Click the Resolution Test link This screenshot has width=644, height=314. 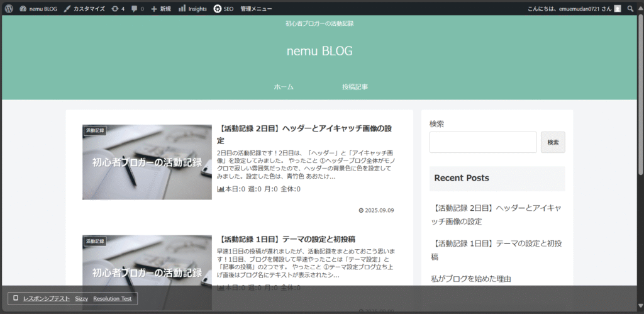113,299
